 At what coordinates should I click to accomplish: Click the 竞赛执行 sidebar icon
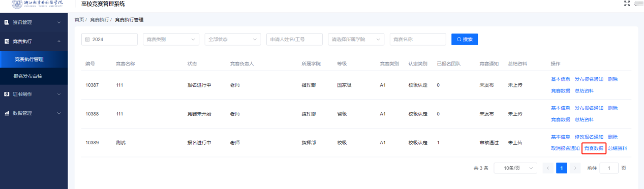[7, 41]
